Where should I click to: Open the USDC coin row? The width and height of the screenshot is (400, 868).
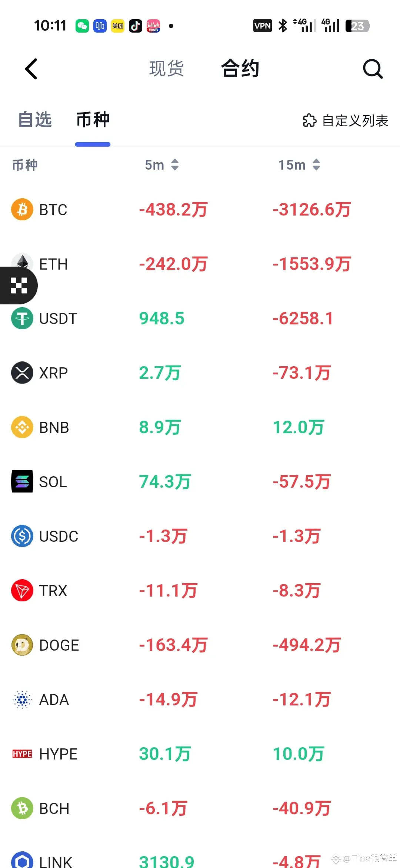click(59, 536)
